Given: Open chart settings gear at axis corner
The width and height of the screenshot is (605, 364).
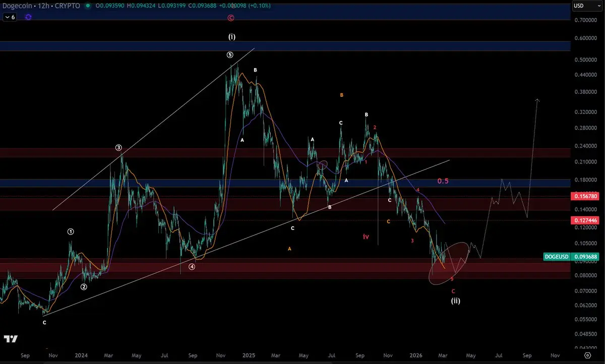Looking at the screenshot, I should 587,355.
